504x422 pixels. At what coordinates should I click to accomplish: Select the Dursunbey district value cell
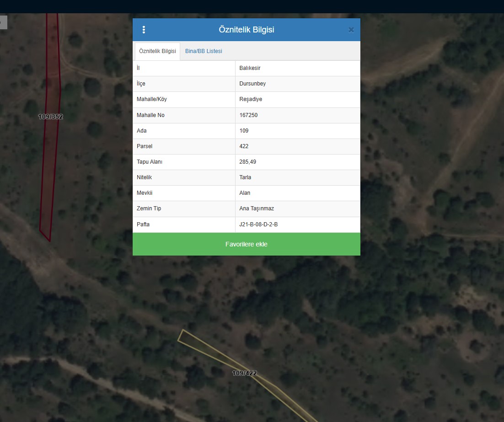tap(252, 84)
